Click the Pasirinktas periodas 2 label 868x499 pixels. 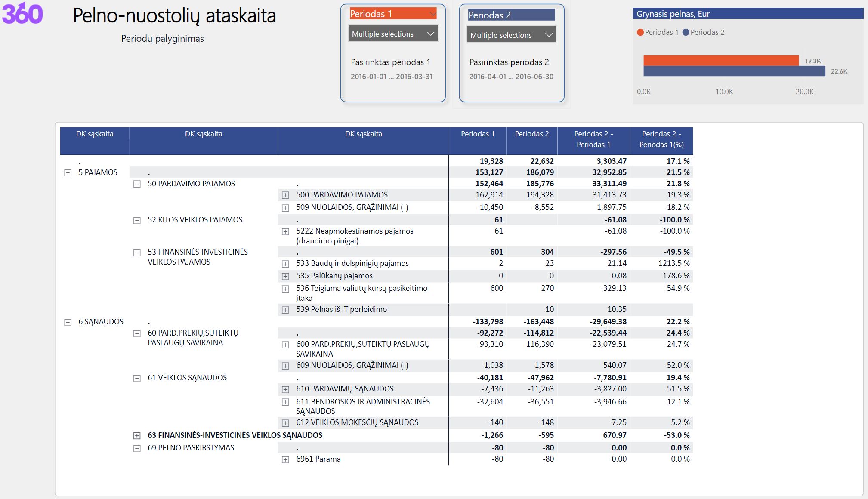(x=509, y=62)
